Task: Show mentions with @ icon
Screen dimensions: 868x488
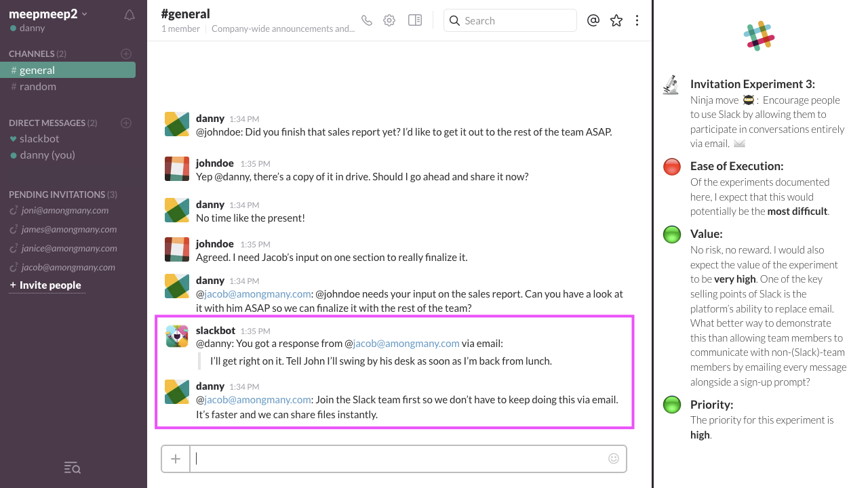Action: [593, 20]
